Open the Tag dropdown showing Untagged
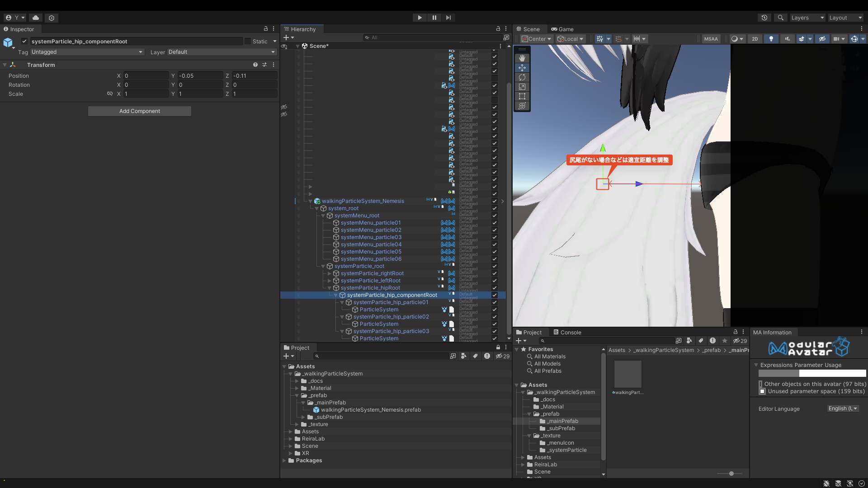 [86, 52]
